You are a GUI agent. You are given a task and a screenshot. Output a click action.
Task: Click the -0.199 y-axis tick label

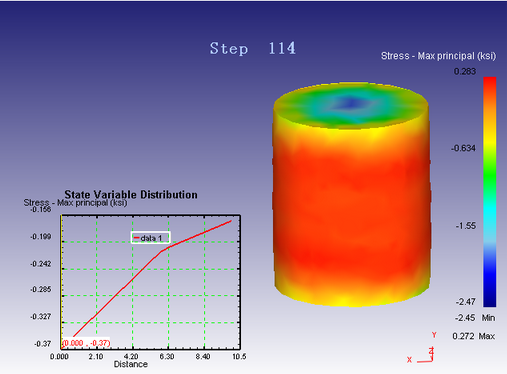pos(41,237)
